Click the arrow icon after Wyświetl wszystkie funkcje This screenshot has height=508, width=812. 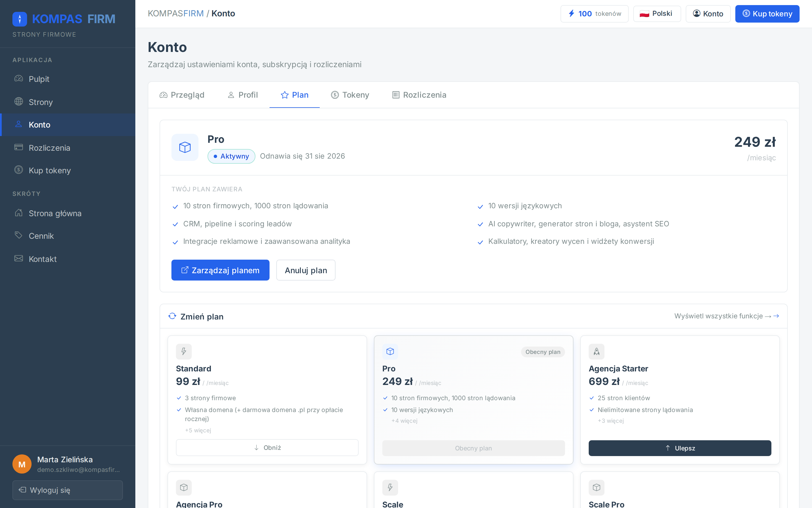pyautogui.click(x=776, y=316)
